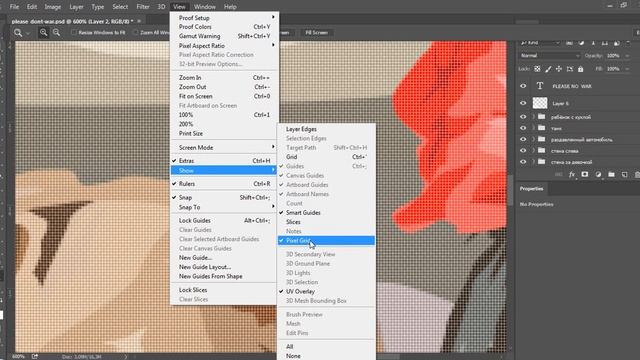Click the folder icon of танк group
Image resolution: width=640 pixels, height=360 pixels.
tap(542, 128)
